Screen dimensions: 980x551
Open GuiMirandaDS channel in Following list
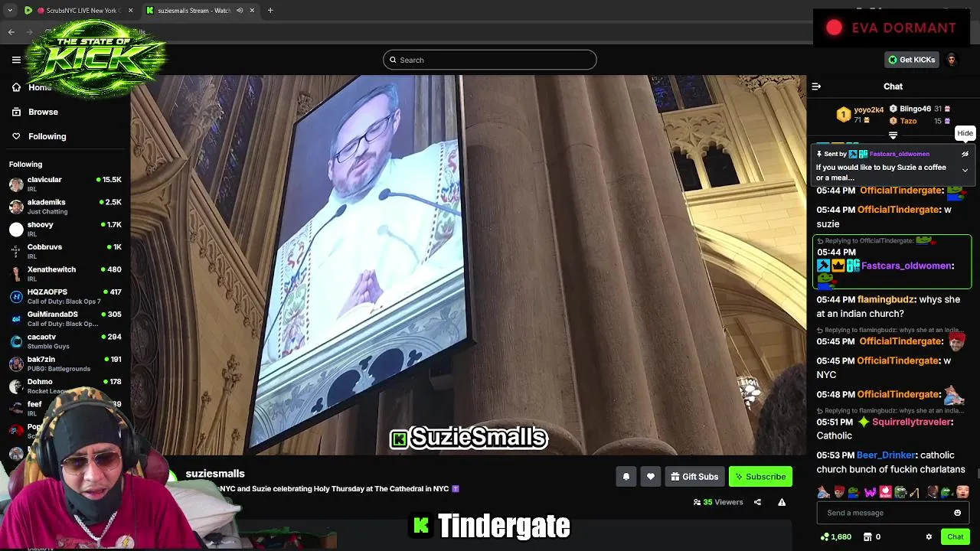point(65,318)
